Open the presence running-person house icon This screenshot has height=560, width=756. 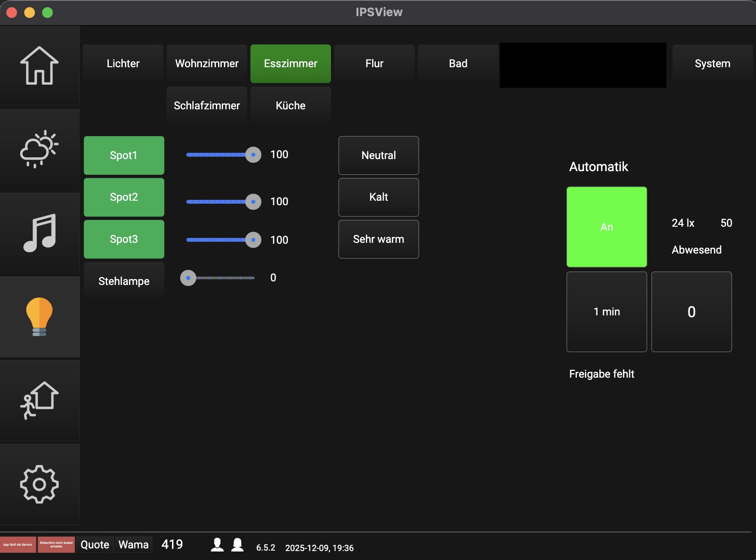pos(39,400)
